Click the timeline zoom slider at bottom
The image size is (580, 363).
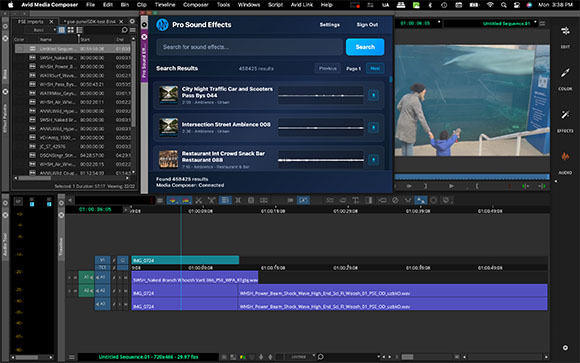[408, 357]
